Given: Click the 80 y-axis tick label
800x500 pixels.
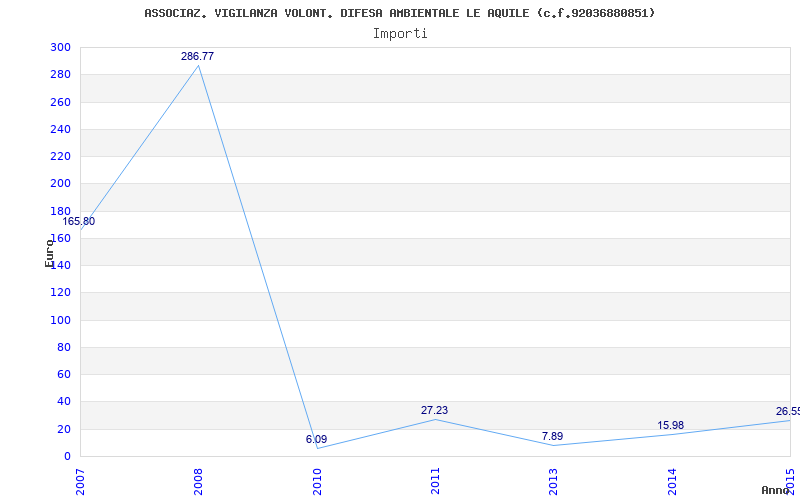Looking at the screenshot, I should [64, 347].
